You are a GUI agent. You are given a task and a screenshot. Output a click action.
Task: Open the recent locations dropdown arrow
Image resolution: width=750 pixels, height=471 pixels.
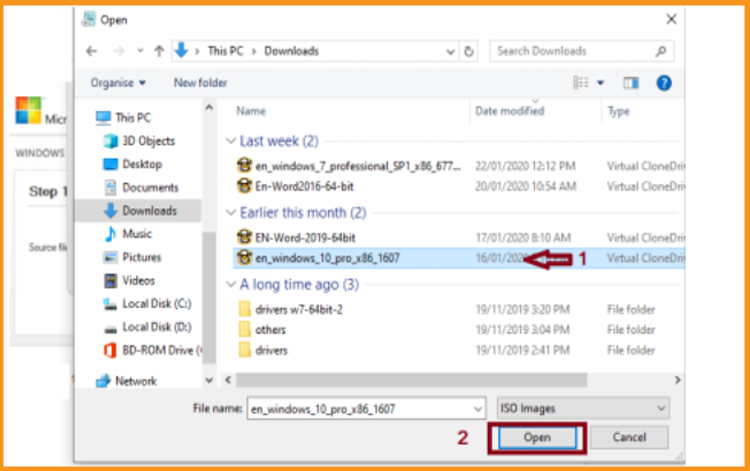[x=140, y=51]
